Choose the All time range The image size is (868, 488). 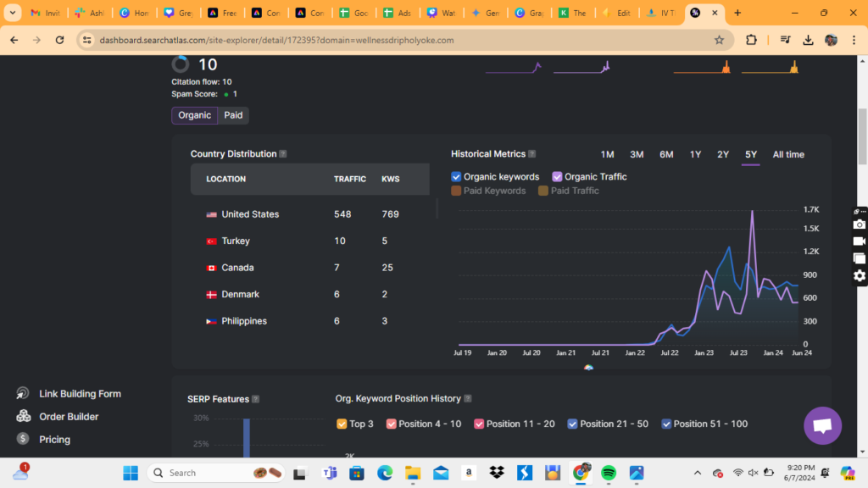pos(788,154)
